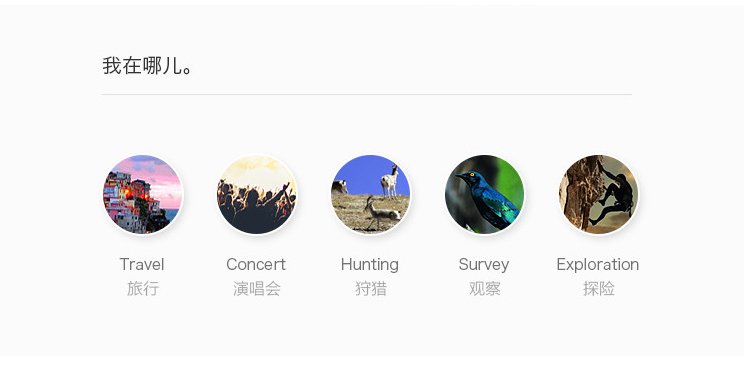Image resolution: width=750 pixels, height=378 pixels.
Task: Open the Concert crowd silhouette image
Action: tap(256, 194)
